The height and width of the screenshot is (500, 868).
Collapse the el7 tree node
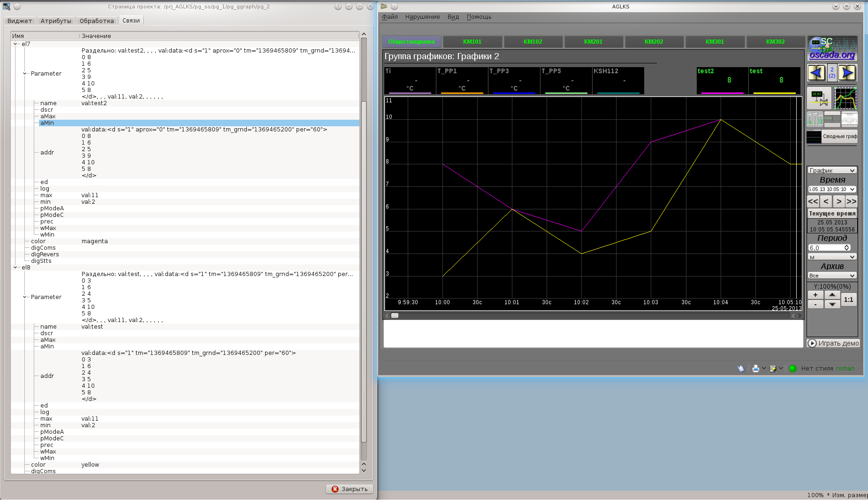click(15, 44)
